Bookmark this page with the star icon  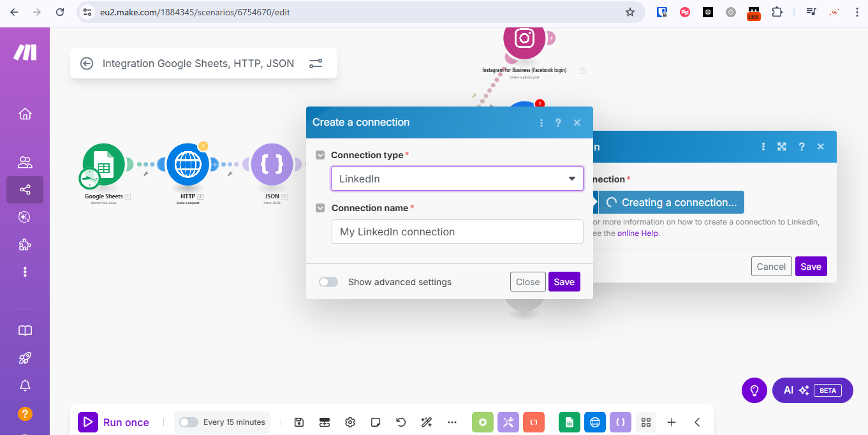tap(630, 12)
